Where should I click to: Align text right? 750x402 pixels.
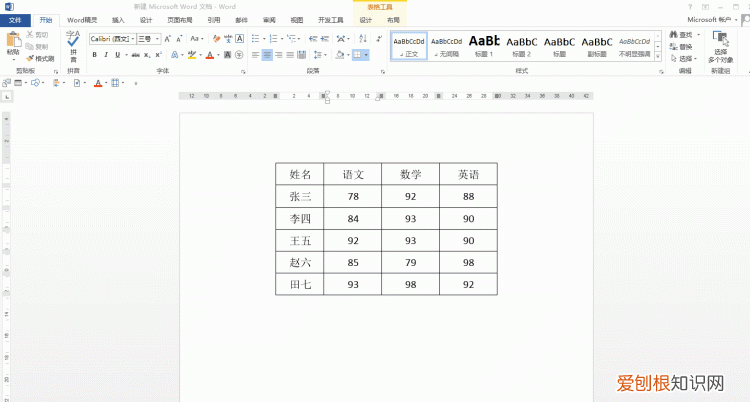coord(278,55)
